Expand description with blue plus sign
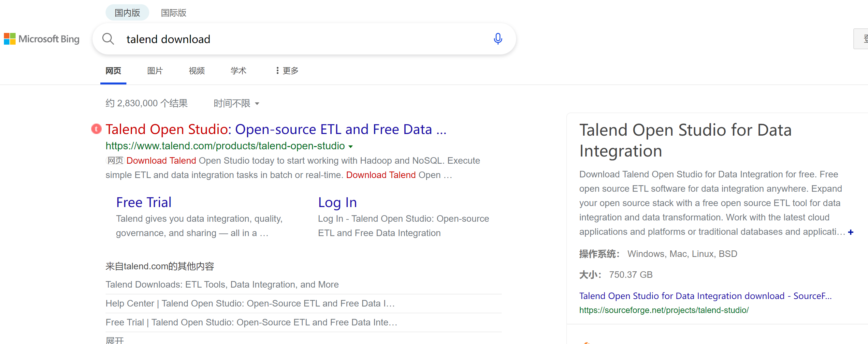Image resolution: width=868 pixels, height=344 pixels. click(x=851, y=232)
